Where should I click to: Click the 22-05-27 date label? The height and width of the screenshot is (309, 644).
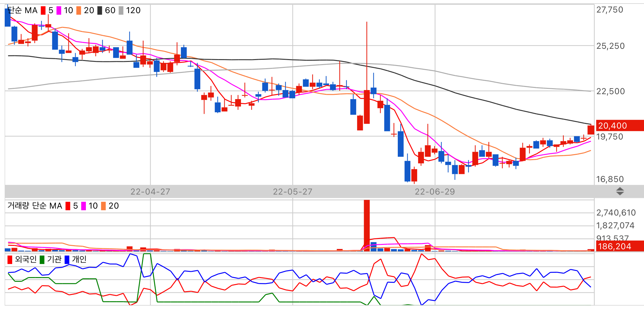click(x=293, y=192)
